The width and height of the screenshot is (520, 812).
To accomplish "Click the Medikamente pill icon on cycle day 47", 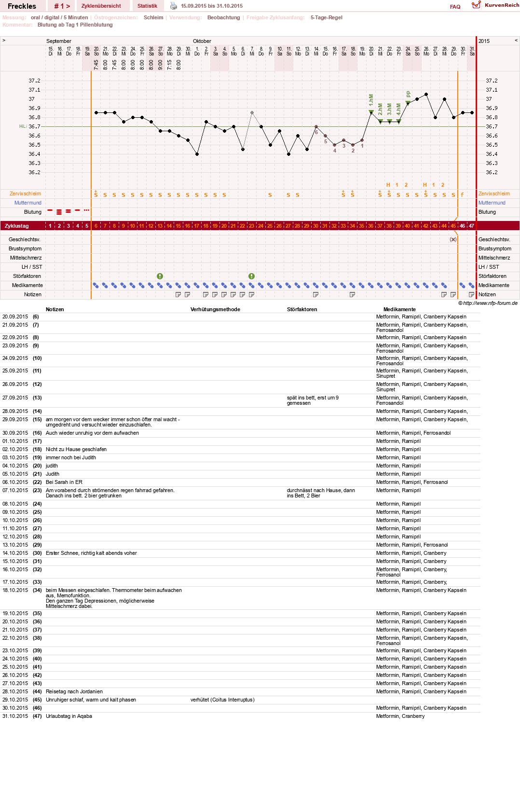I will click(471, 285).
